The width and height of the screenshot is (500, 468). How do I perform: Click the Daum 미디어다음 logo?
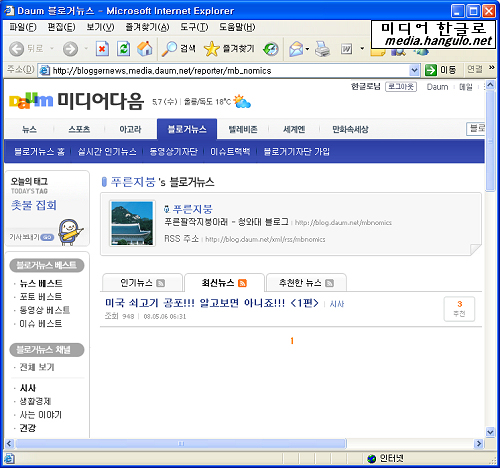(76, 101)
